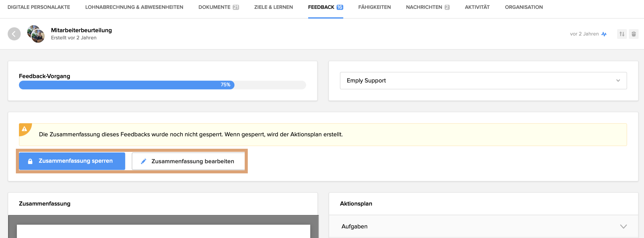The image size is (644, 238).
Task: Go to Ziele & Lernen tab
Action: tap(273, 7)
